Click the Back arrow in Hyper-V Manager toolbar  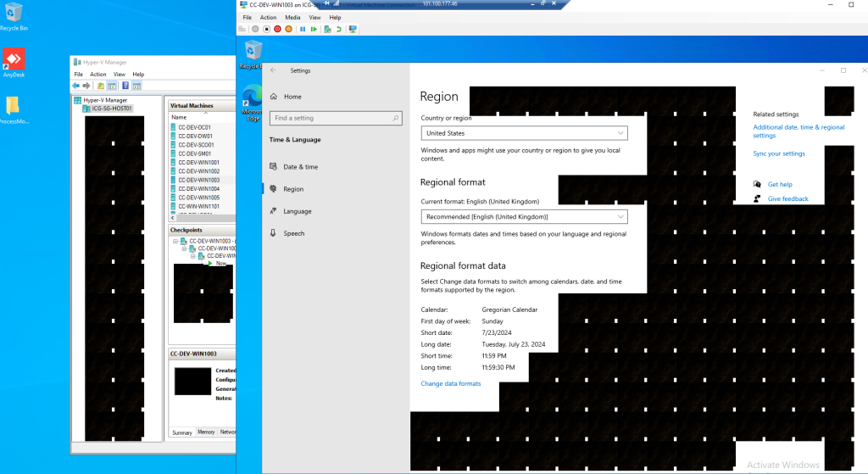pos(75,86)
